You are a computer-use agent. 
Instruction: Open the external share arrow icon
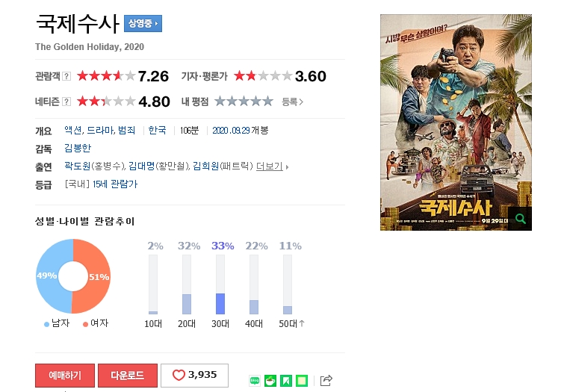pyautogui.click(x=326, y=380)
